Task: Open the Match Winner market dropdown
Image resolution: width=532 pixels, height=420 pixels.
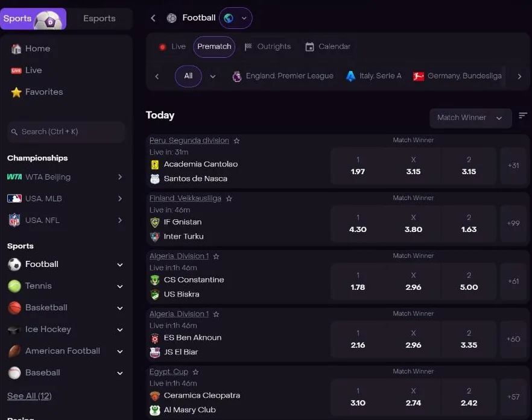Action: [x=470, y=118]
